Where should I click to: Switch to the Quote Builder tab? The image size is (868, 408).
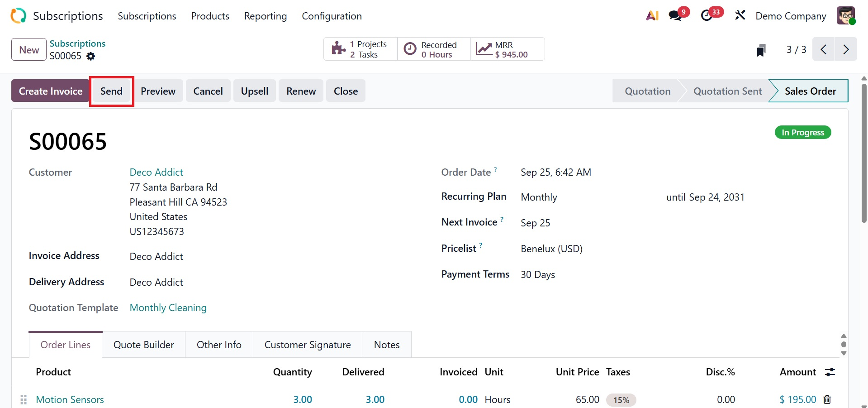point(144,345)
